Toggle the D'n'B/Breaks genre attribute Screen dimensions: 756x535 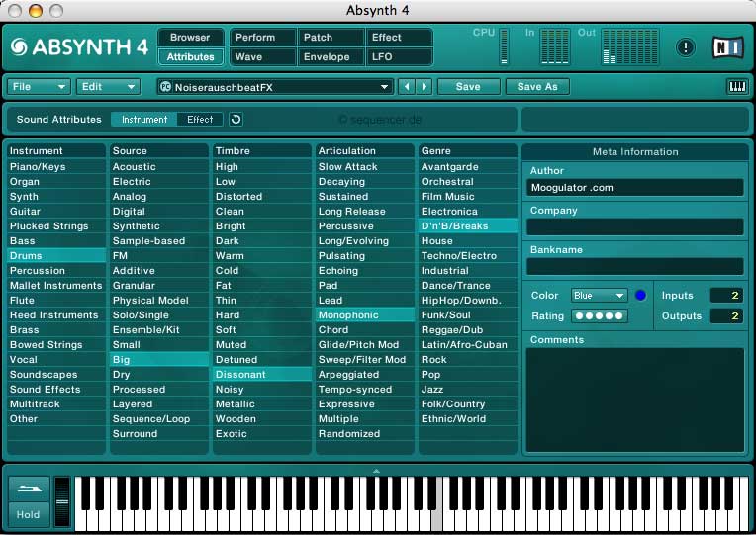coord(468,226)
